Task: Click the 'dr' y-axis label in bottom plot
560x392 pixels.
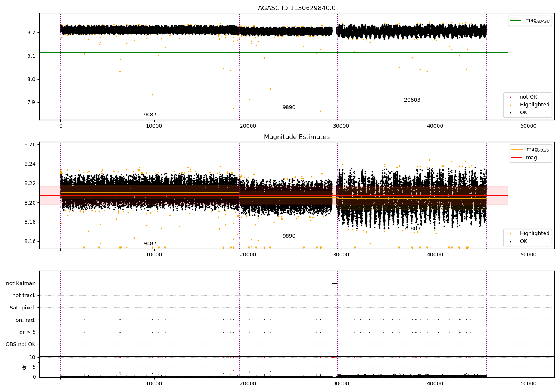Action: 24,367
